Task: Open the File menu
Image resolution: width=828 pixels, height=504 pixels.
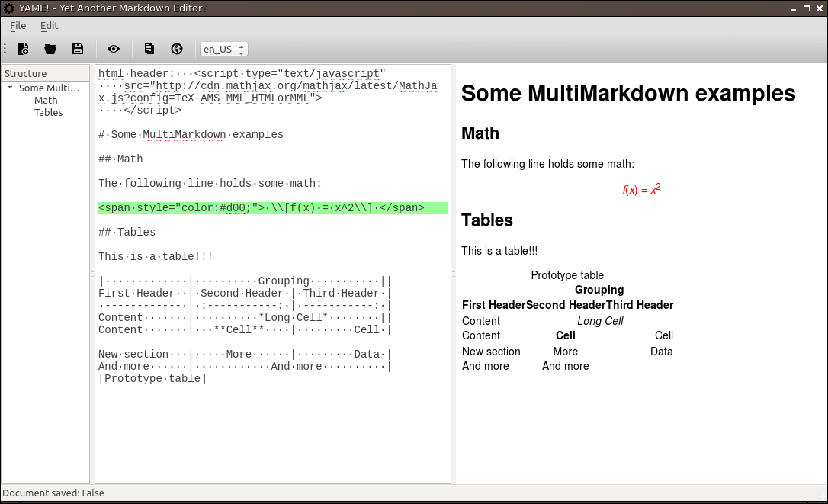Action: [x=18, y=25]
